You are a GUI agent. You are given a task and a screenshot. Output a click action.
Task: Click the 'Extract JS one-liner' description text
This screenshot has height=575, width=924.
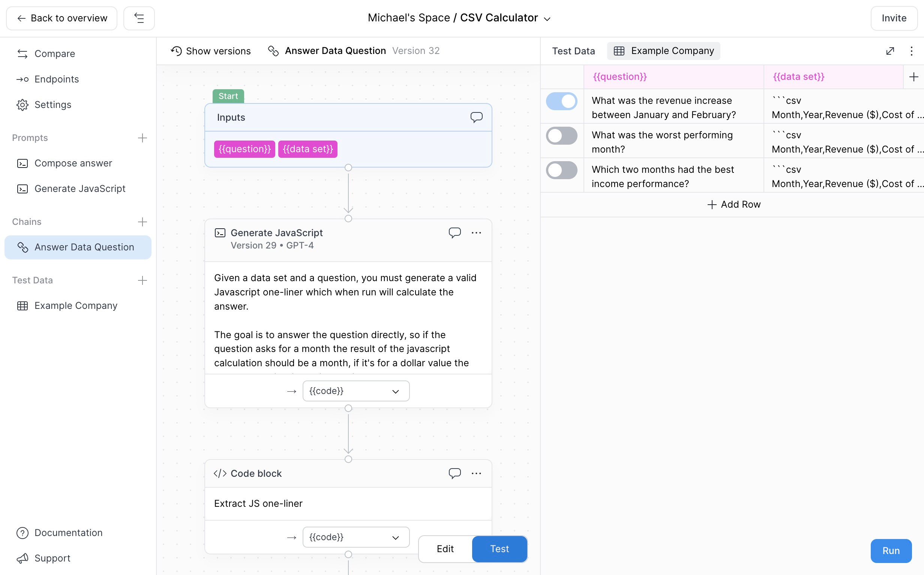tap(258, 503)
